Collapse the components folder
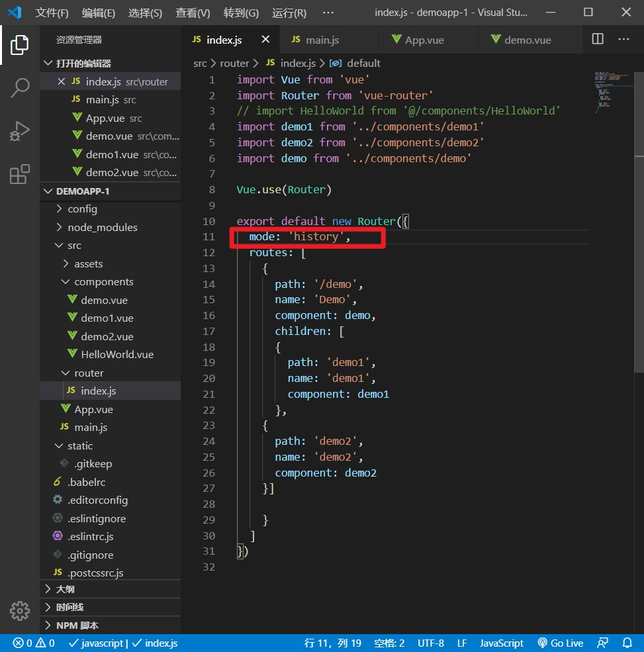Viewport: 644px width, 652px height. (x=103, y=281)
